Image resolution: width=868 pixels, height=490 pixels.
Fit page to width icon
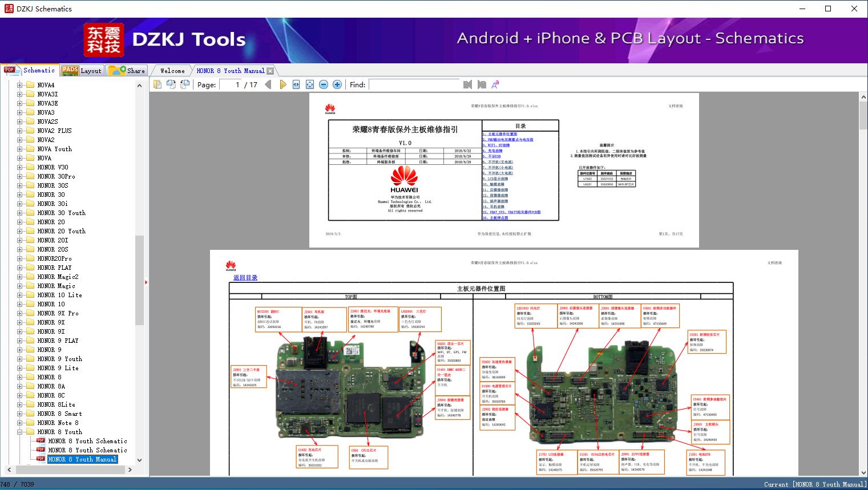coord(296,84)
